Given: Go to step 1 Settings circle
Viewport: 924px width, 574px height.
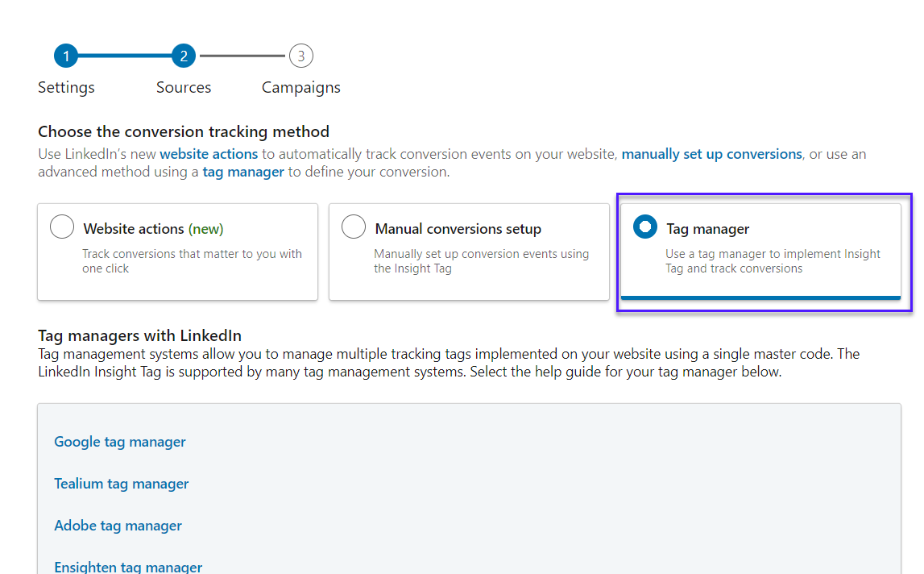Looking at the screenshot, I should (66, 56).
